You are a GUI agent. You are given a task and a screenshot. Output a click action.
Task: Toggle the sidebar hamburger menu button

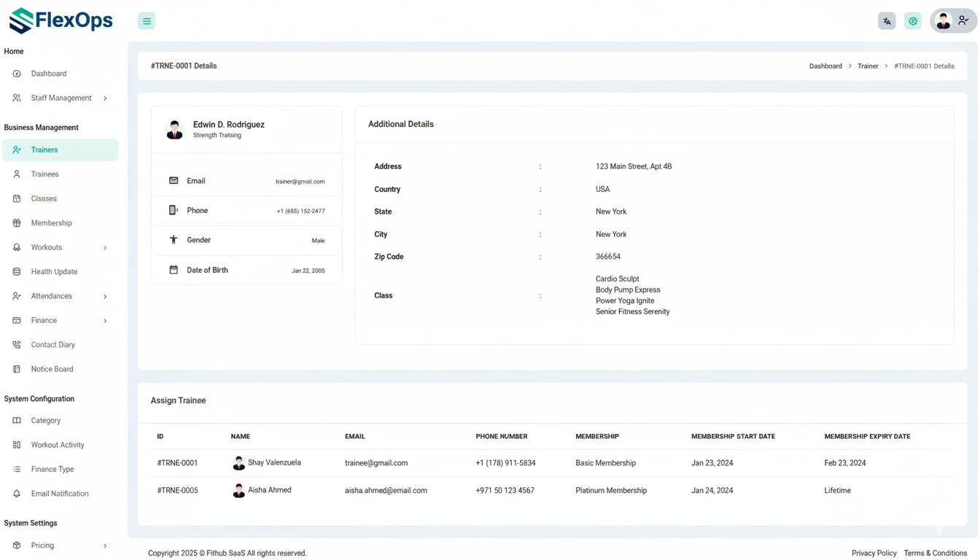point(147,21)
